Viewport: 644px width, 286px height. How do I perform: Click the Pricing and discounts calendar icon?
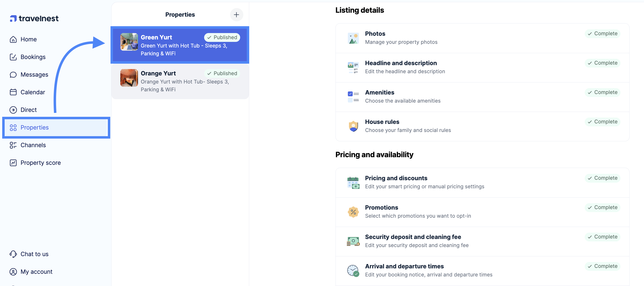coord(353,183)
